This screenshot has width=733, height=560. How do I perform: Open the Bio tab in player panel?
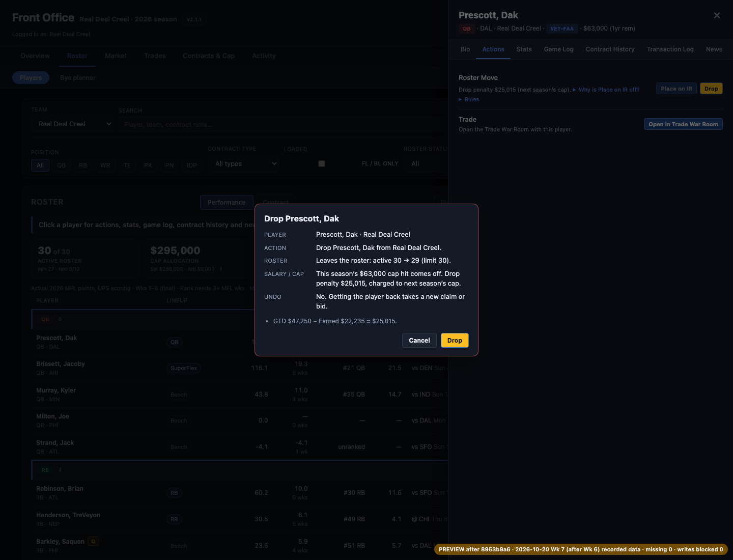465,49
